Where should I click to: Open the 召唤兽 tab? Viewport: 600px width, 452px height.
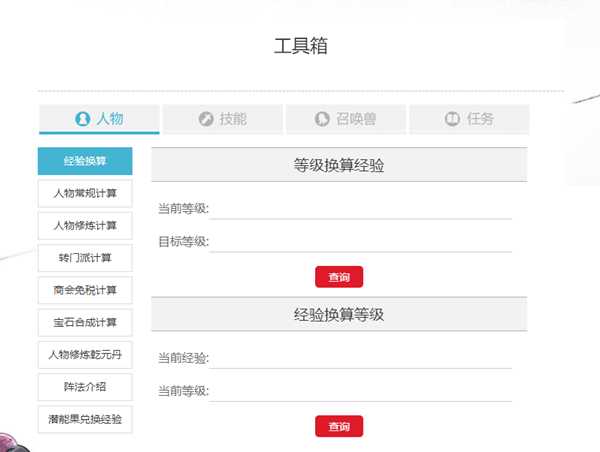pos(346,119)
